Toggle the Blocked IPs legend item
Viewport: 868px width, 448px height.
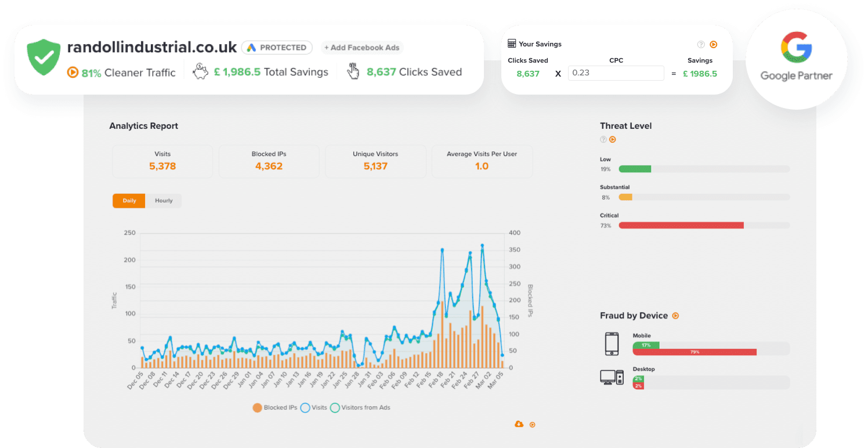coord(275,407)
